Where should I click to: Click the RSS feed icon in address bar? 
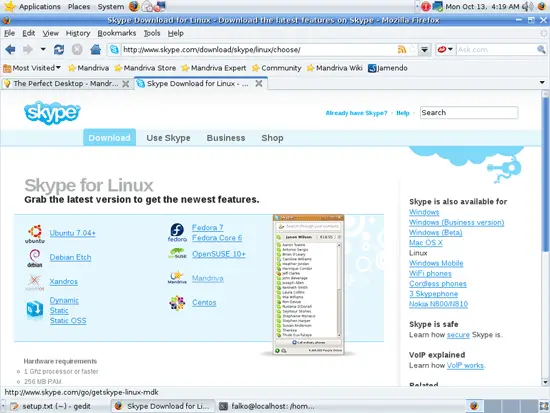[x=402, y=49]
